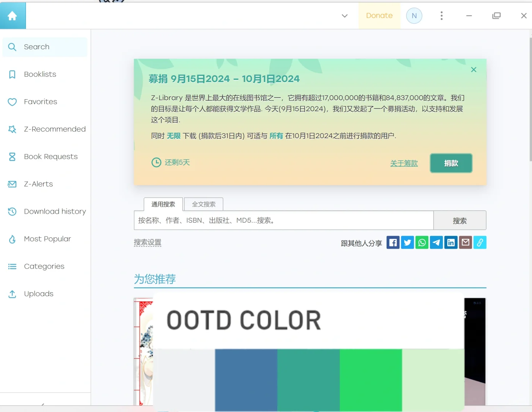Open the N user profile avatar
Screen dimensions: 532x412
414,16
